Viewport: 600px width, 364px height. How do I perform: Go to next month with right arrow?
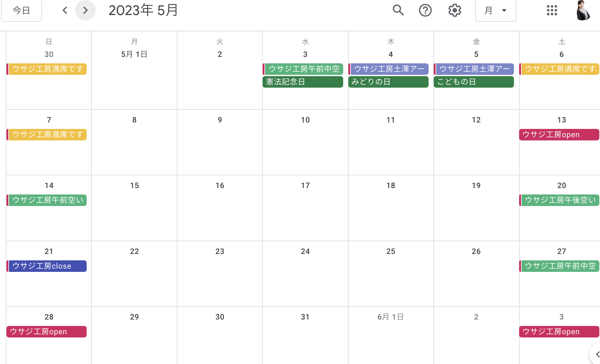click(85, 10)
